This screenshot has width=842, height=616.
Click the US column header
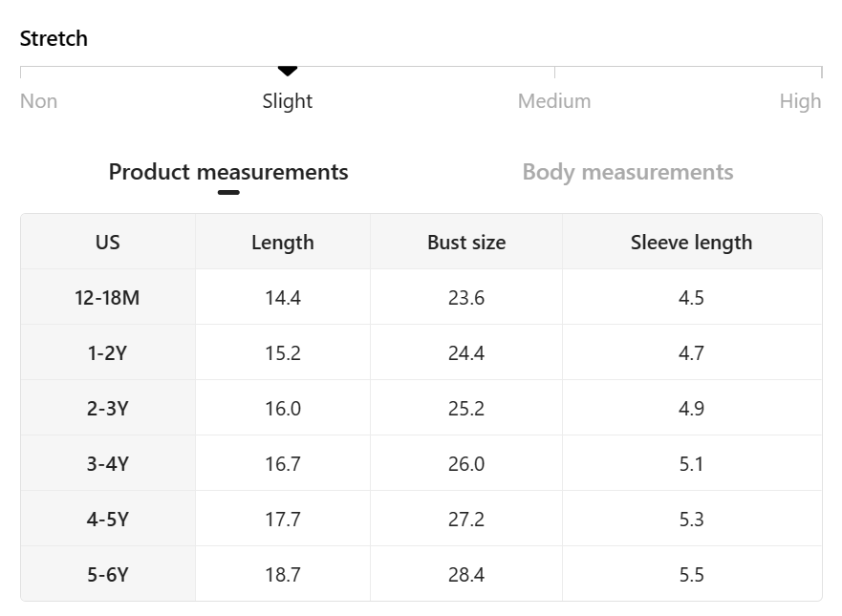[108, 243]
